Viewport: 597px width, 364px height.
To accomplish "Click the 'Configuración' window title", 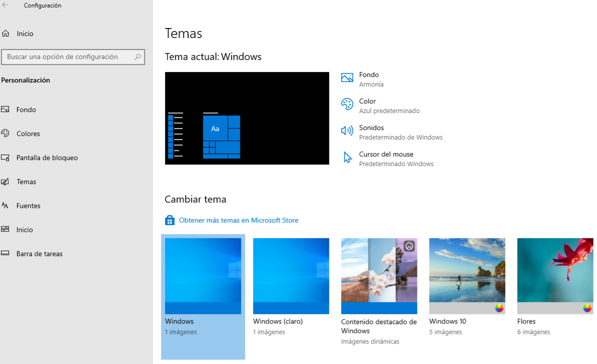I will tap(42, 5).
